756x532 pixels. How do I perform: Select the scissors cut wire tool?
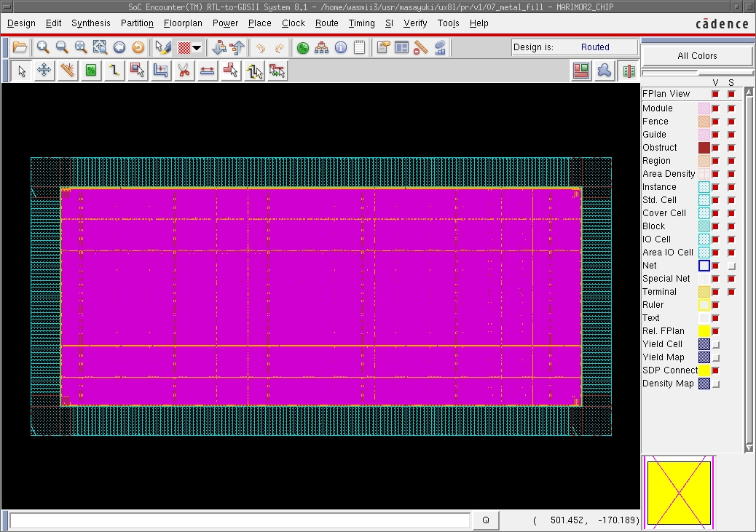(x=184, y=71)
